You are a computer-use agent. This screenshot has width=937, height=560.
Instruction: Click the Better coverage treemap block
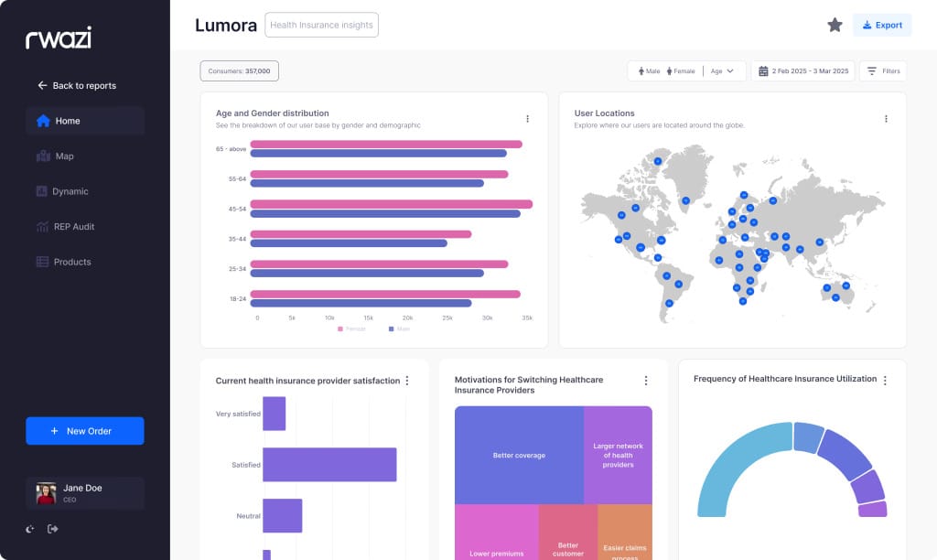(x=519, y=455)
